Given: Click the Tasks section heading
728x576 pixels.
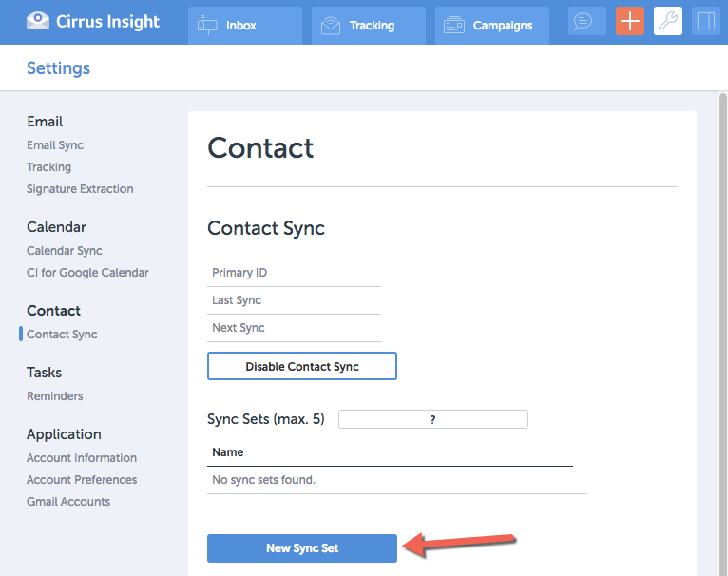Looking at the screenshot, I should 44,373.
